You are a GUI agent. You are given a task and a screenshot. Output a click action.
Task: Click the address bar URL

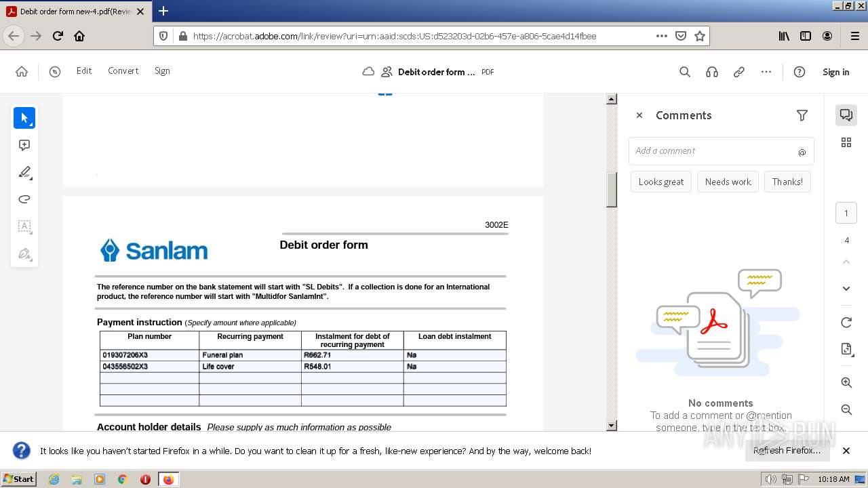(395, 36)
